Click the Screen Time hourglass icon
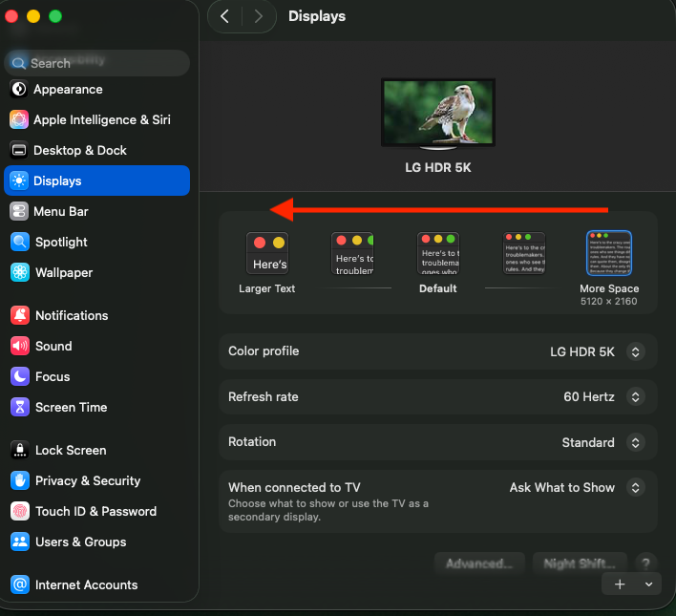This screenshot has width=676, height=616. pyautogui.click(x=20, y=408)
